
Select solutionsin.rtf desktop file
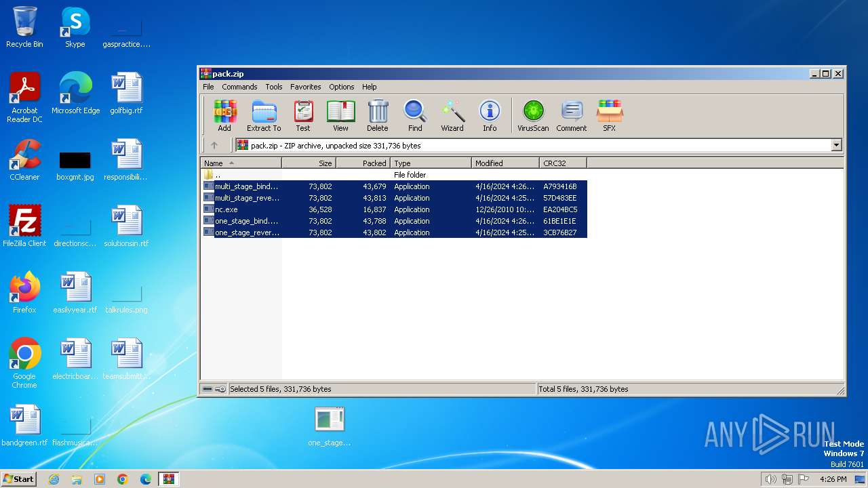coord(126,226)
